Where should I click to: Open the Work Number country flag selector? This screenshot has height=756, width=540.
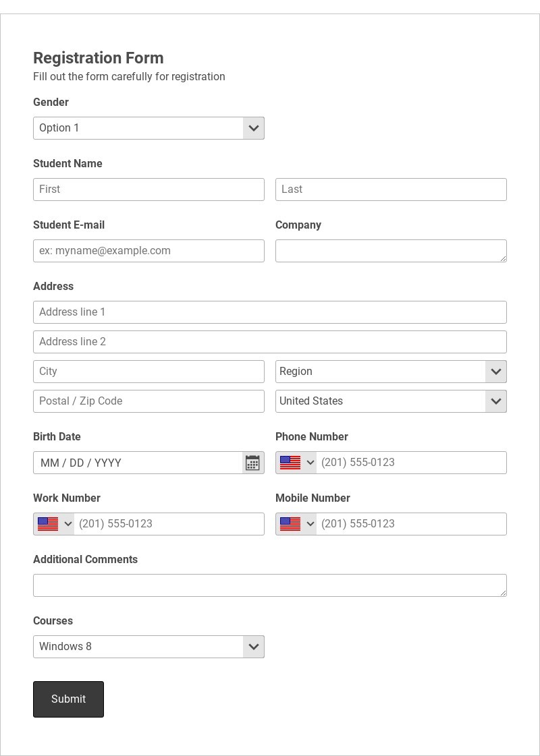(x=55, y=524)
